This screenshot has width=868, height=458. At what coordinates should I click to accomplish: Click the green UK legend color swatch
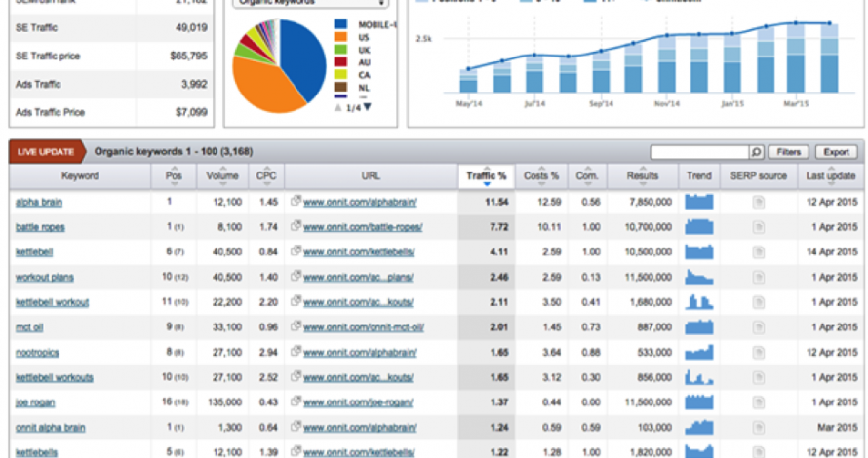(x=340, y=50)
